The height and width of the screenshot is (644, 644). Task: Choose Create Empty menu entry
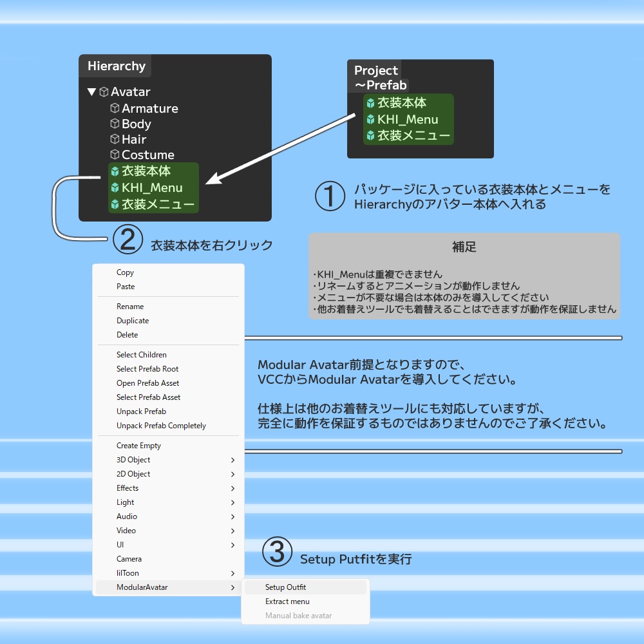[x=168, y=445]
